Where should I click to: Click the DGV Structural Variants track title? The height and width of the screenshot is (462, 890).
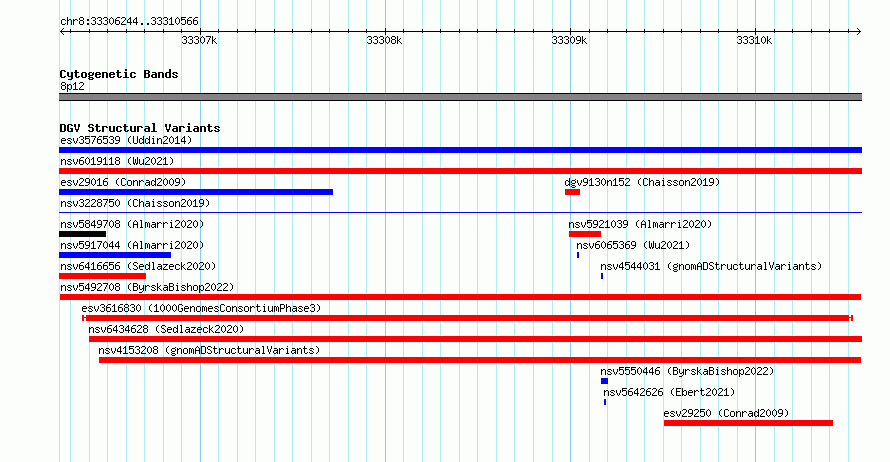click(x=140, y=128)
